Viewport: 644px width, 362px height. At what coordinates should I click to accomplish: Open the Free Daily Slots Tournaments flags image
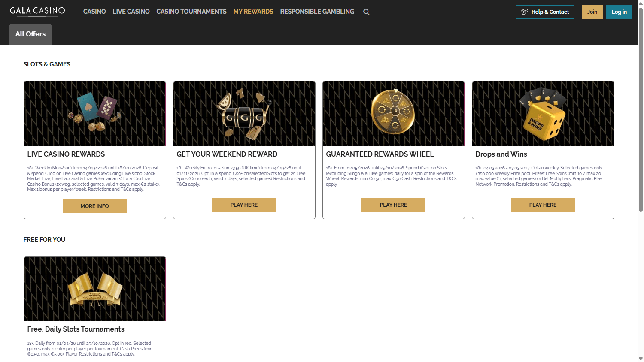point(95,289)
